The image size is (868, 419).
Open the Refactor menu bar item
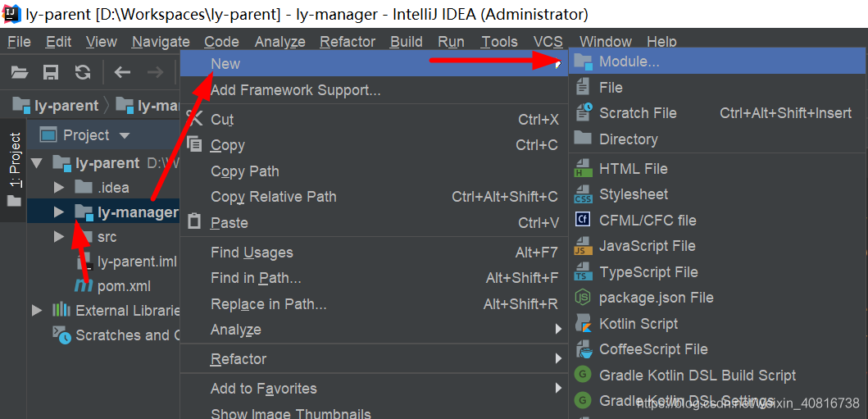[348, 42]
